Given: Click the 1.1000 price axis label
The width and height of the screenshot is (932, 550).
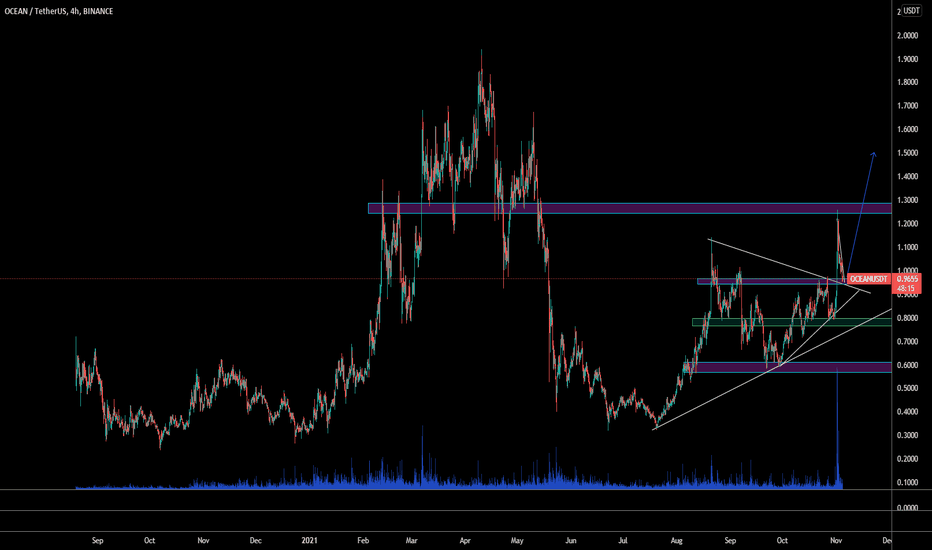Looking at the screenshot, I should click(907, 247).
